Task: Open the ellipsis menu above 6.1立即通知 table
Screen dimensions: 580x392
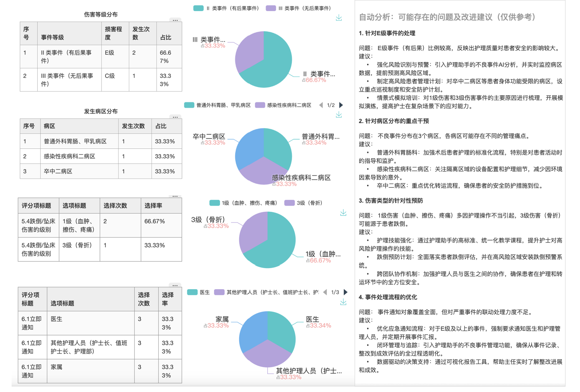Action: click(x=175, y=285)
